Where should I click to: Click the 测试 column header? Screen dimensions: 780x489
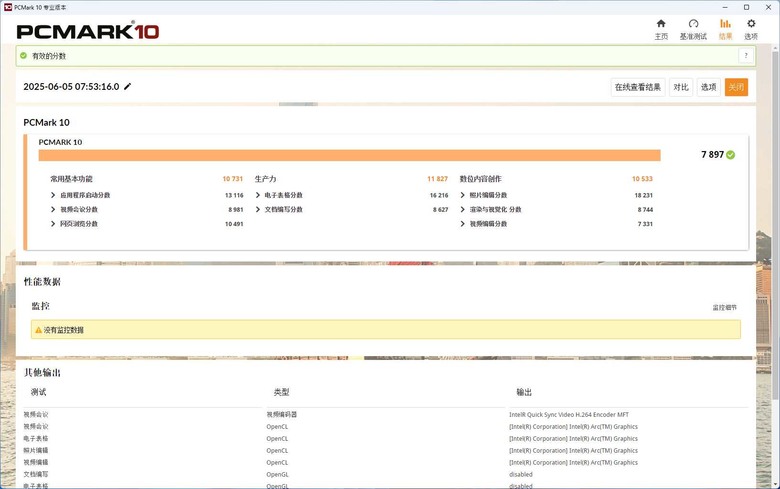click(x=38, y=392)
